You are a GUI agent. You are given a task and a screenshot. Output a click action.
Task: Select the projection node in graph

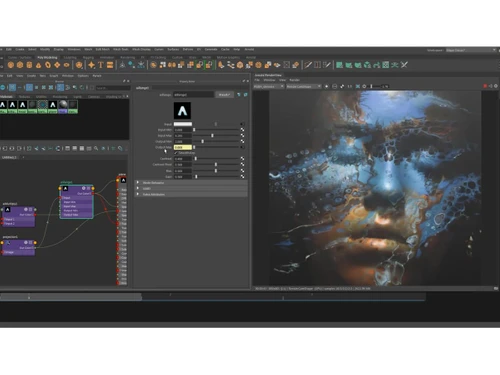coord(18,248)
